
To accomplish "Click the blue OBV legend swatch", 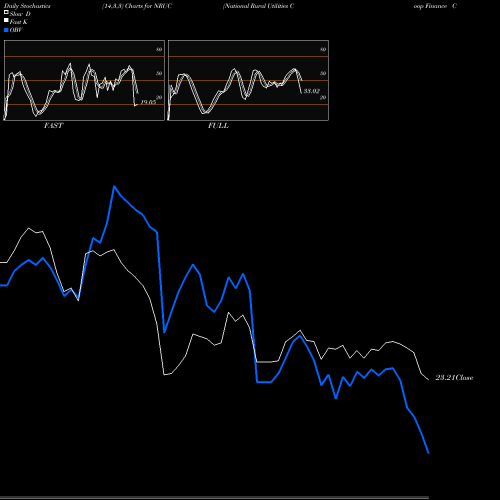I will [x=6, y=30].
